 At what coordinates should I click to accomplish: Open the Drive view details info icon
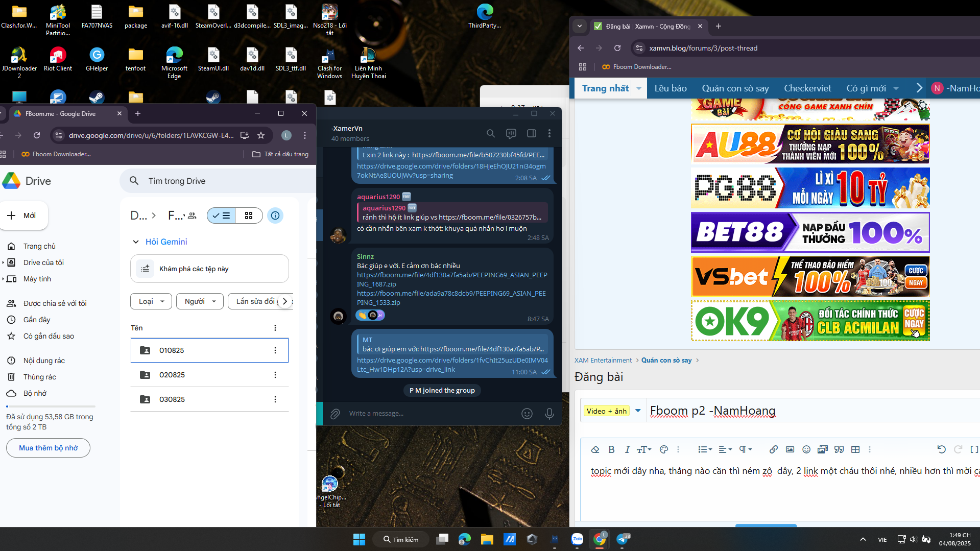coord(275,215)
